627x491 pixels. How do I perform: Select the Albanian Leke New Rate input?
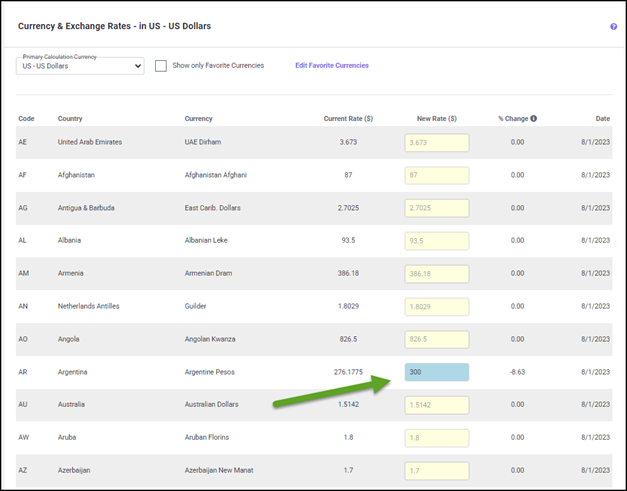[437, 241]
